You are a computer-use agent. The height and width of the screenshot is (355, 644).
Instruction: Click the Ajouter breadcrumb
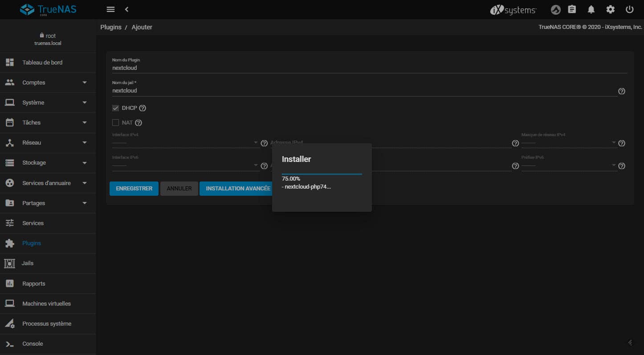[x=142, y=27]
